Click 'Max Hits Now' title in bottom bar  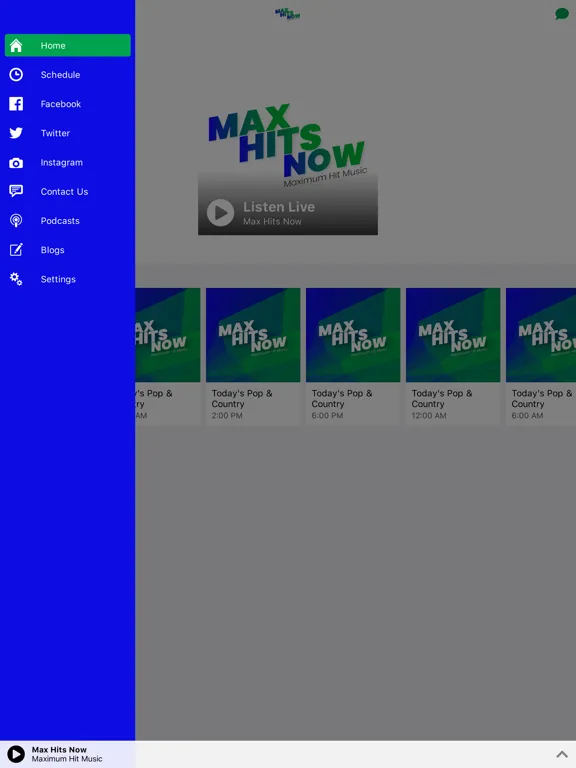pyautogui.click(x=59, y=749)
